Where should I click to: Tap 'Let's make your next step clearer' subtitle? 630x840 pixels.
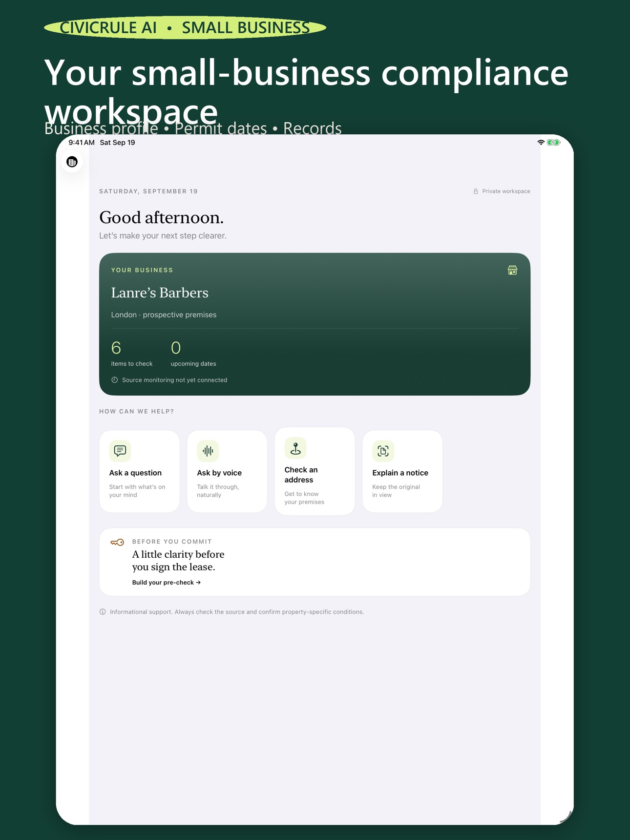pyautogui.click(x=163, y=236)
